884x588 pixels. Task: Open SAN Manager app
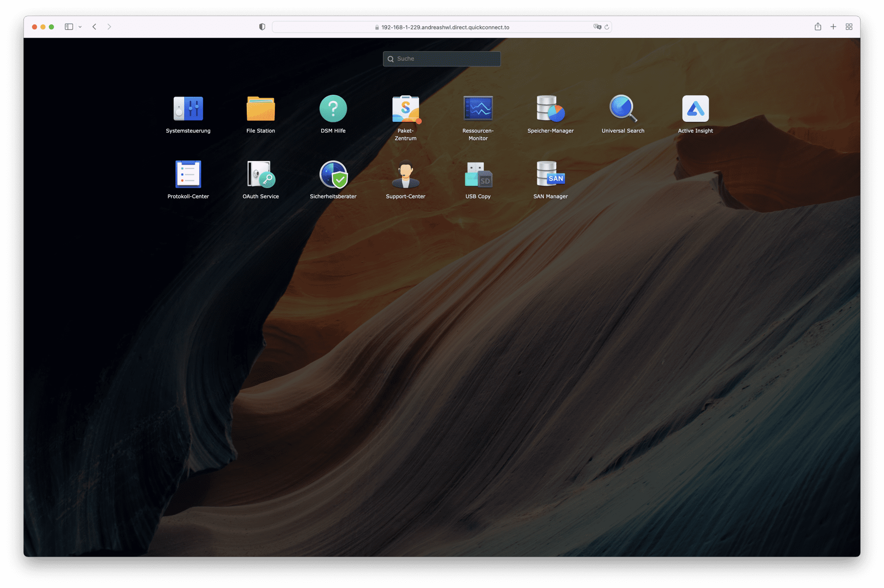coord(550,174)
